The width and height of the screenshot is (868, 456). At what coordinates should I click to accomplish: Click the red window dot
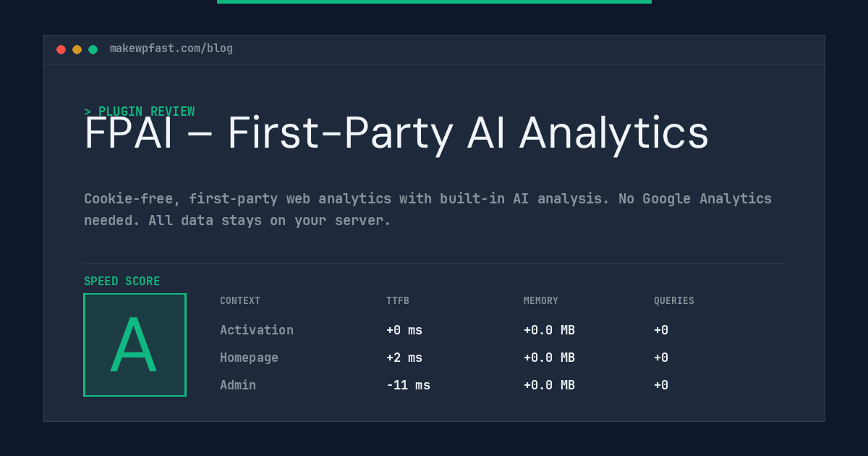[x=61, y=49]
